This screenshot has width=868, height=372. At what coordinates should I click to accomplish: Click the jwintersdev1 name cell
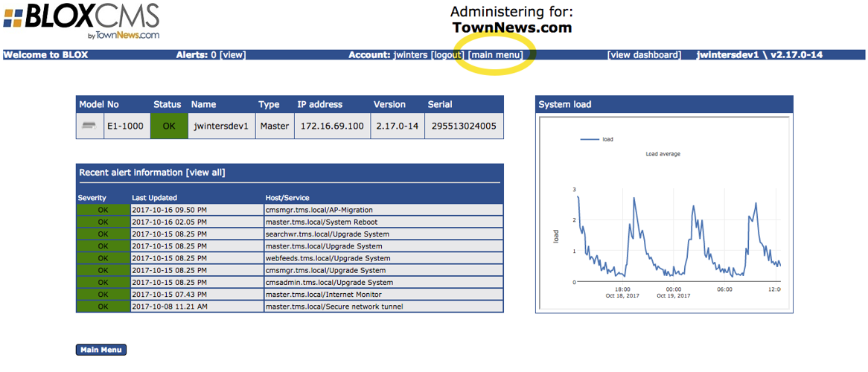(221, 126)
